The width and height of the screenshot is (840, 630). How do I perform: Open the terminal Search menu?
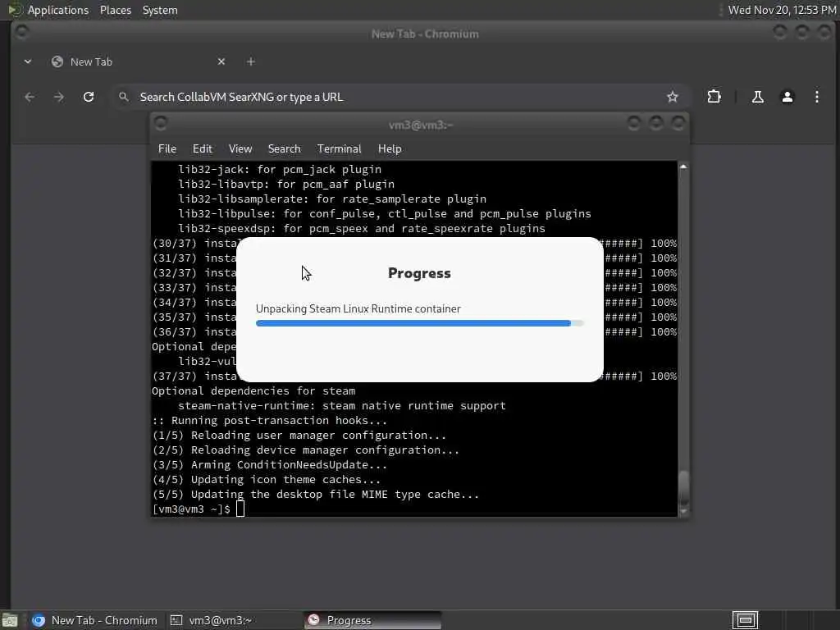click(284, 149)
